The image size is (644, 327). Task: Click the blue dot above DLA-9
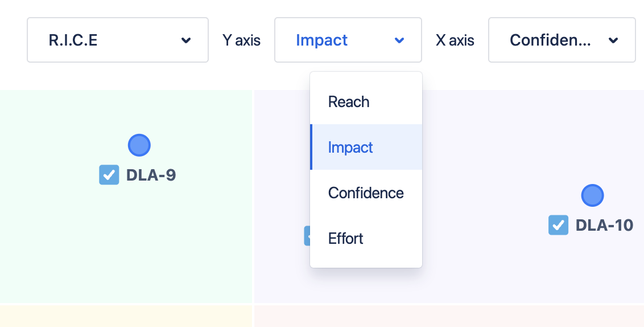(x=139, y=145)
